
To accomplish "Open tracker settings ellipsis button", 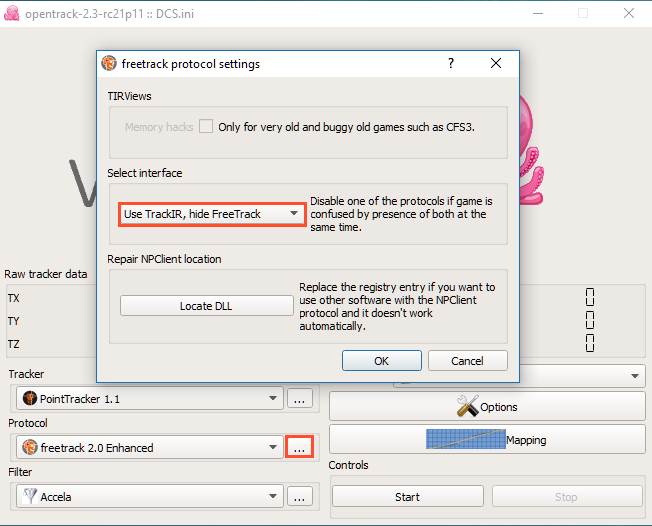I will (x=300, y=398).
